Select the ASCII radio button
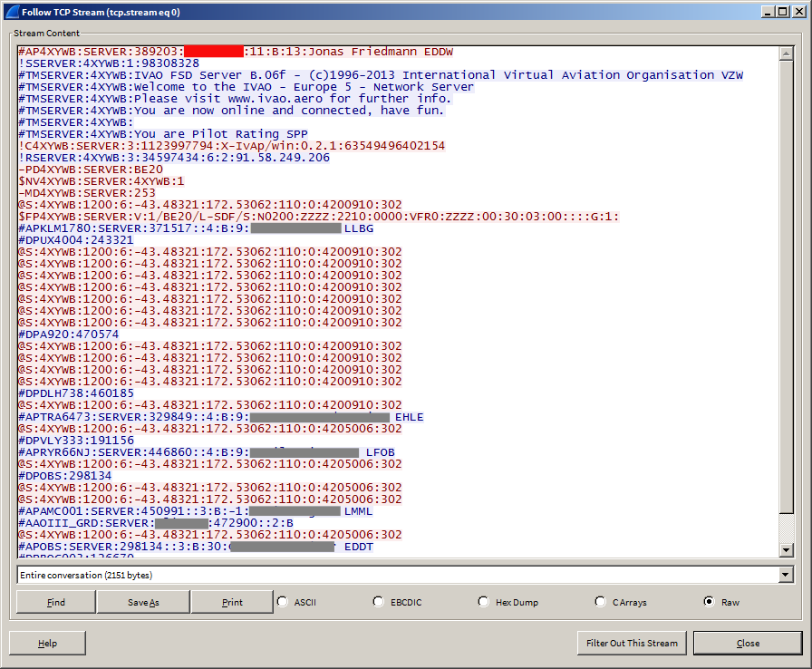 [x=283, y=602]
